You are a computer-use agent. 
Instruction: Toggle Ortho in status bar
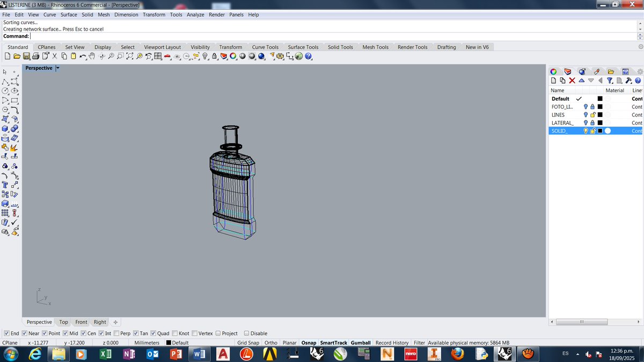[271, 343]
